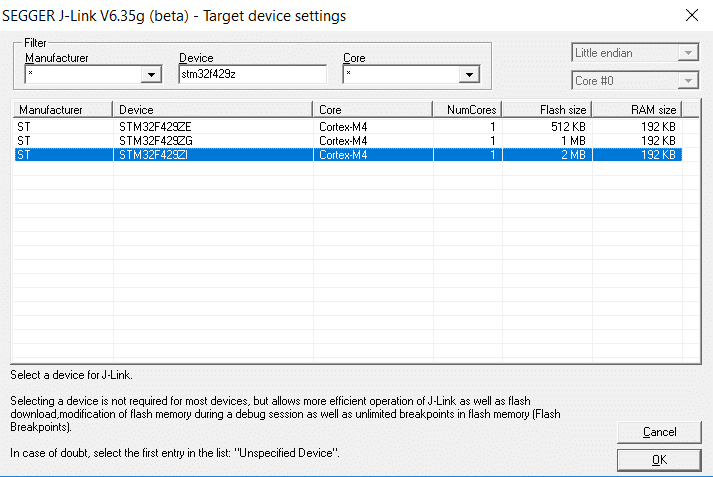Close the Target device settings dialog
Image resolution: width=713 pixels, height=477 pixels.
point(690,14)
